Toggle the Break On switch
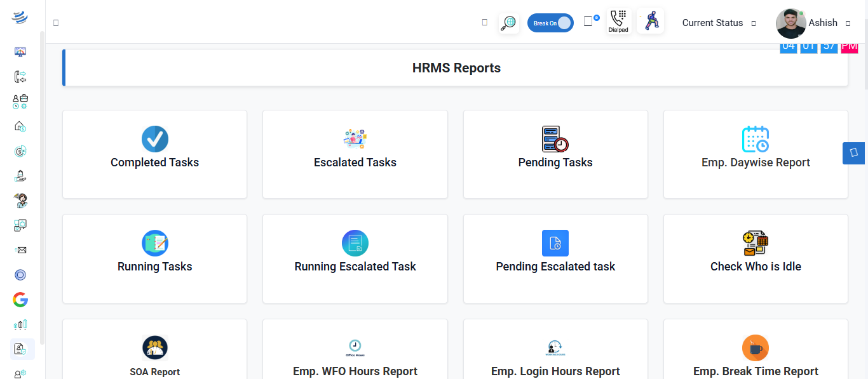This screenshot has width=868, height=379. point(550,22)
